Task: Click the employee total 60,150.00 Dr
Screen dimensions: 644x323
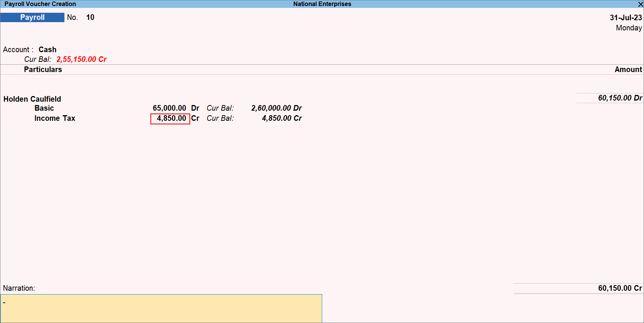Action: (x=620, y=98)
